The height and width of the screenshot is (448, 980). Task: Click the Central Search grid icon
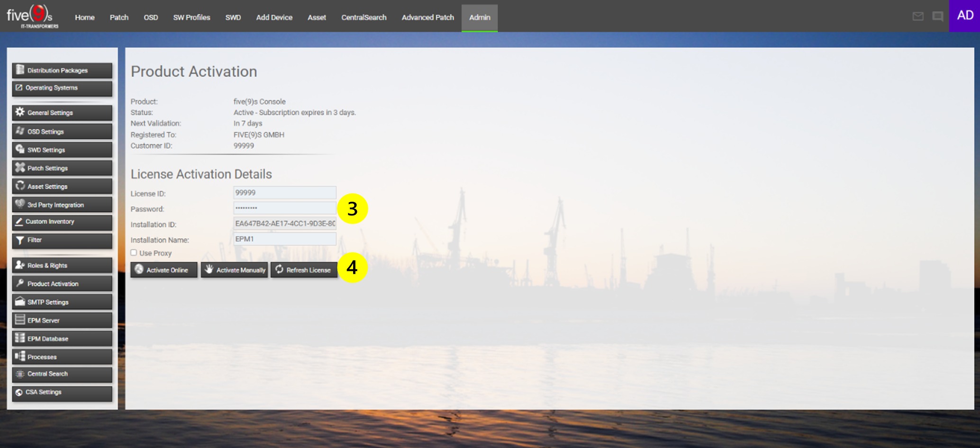20,374
